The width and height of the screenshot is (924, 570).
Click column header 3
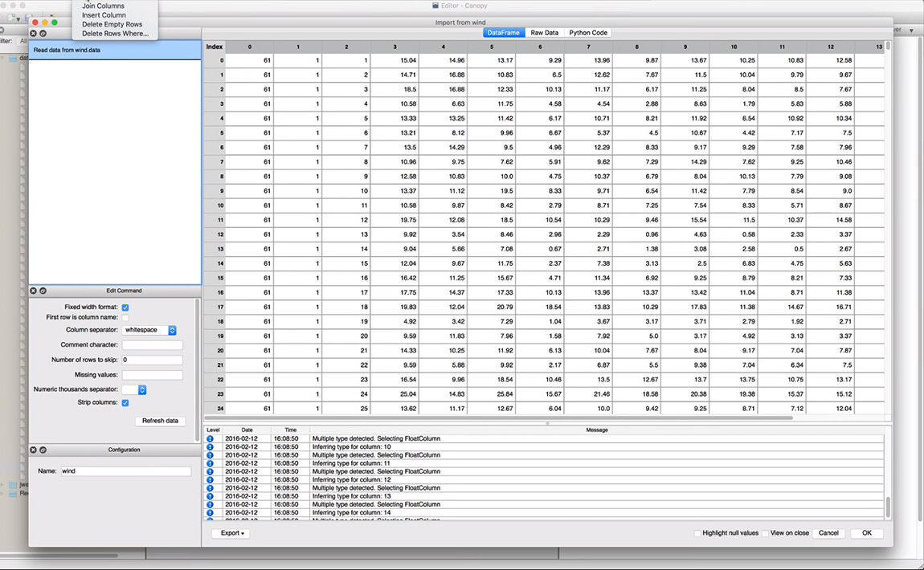click(395, 47)
